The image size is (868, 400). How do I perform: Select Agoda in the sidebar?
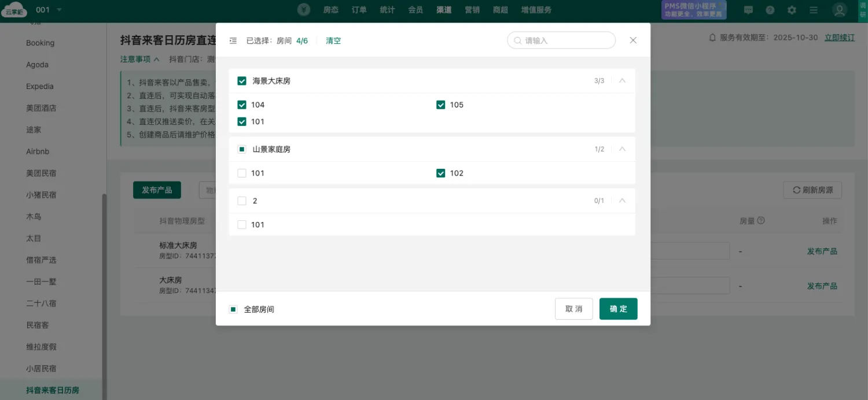coord(38,65)
